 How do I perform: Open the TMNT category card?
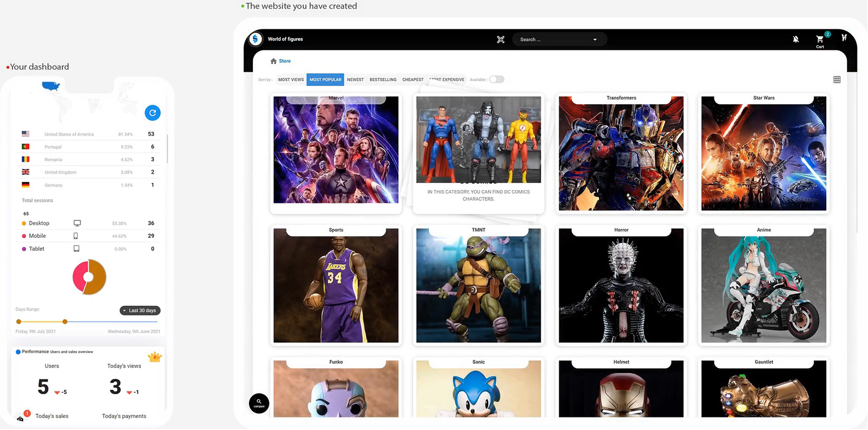tap(478, 286)
